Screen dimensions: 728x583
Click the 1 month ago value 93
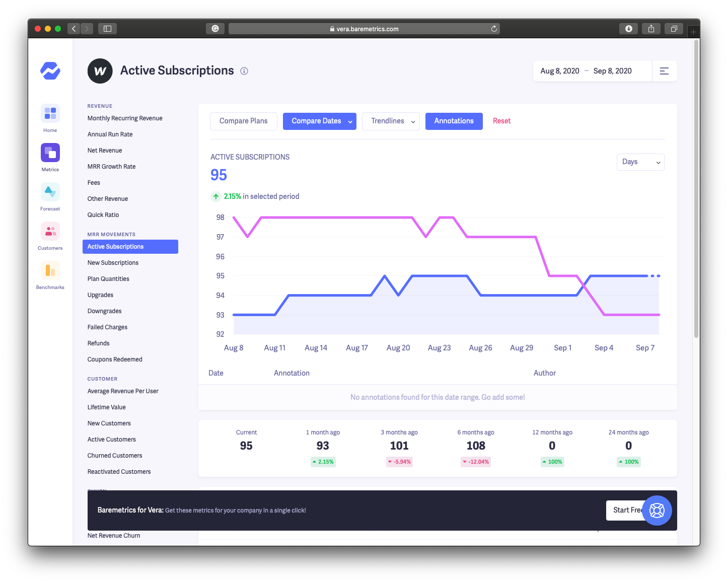(x=323, y=446)
